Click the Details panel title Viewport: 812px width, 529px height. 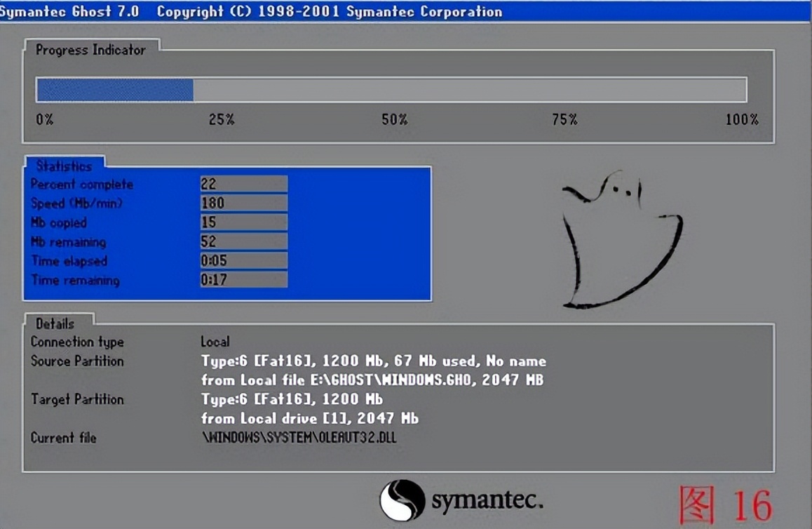tap(55, 324)
